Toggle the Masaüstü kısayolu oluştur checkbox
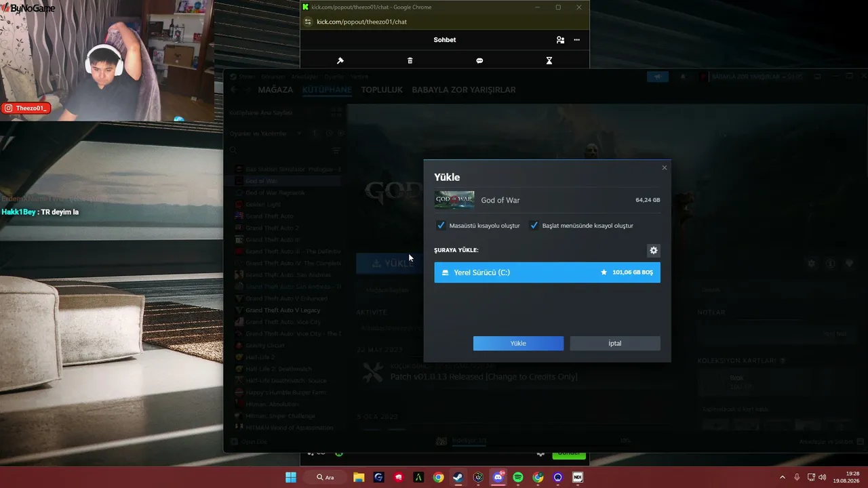Image resolution: width=868 pixels, height=488 pixels. (441, 226)
